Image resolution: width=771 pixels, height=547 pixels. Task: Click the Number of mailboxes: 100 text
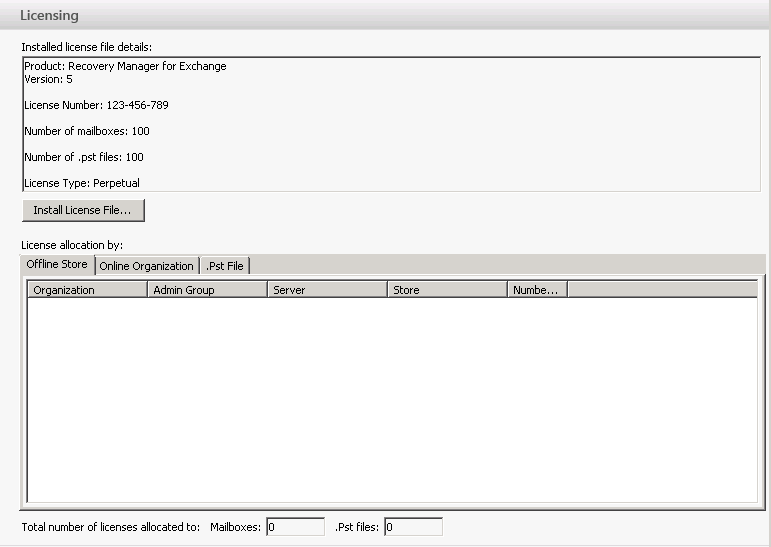[x=87, y=131]
